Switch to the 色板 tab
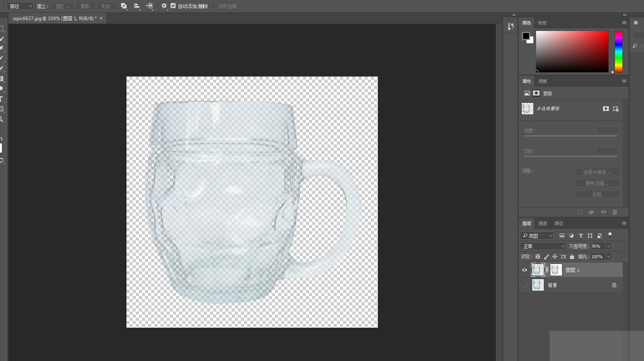This screenshot has height=361, width=644. coord(542,23)
